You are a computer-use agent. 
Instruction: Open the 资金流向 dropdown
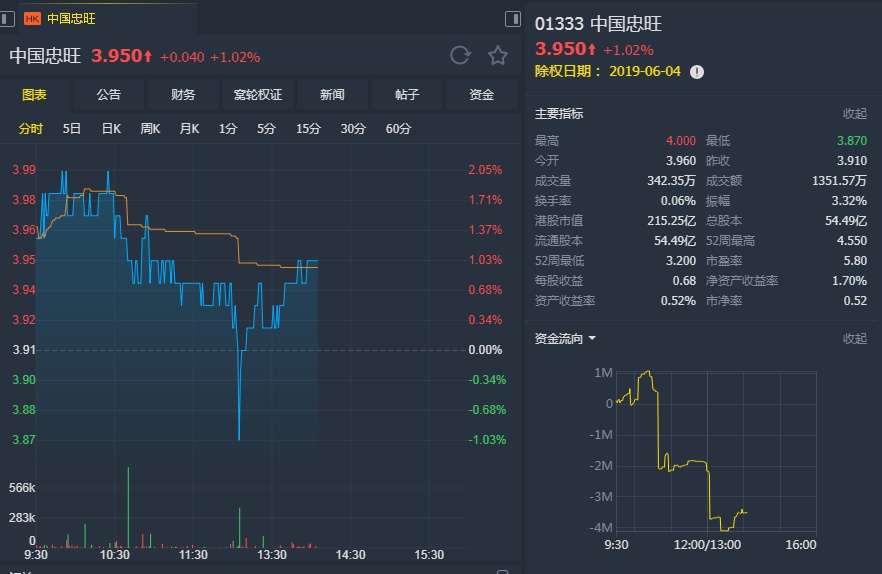coord(592,338)
